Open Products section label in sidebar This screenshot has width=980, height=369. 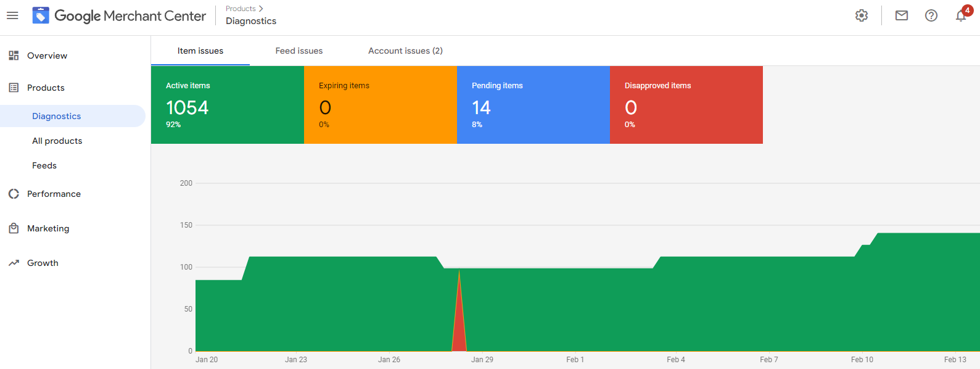[x=46, y=88]
